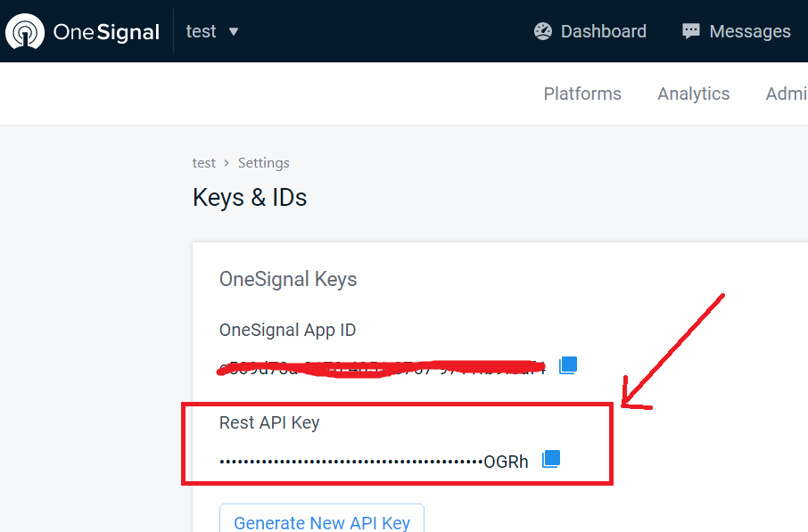Screen dimensions: 808x532
Task: Click the OneSignal wordmark text
Action: (x=106, y=33)
